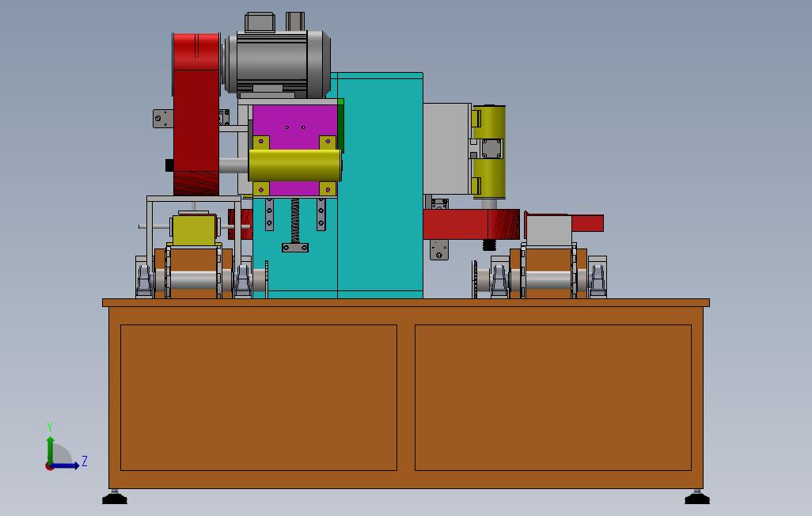Select the vertical spring below magenta block
The height and width of the screenshot is (516, 812).
(x=295, y=220)
